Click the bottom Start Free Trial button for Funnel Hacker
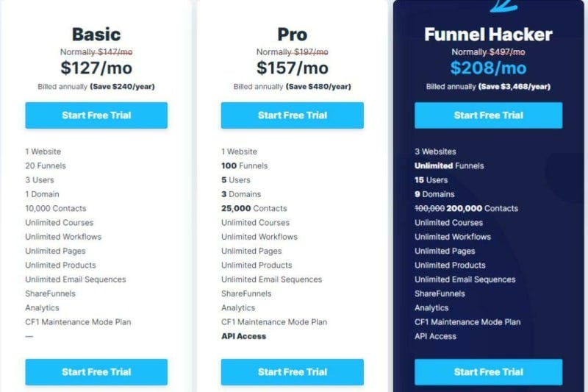The height and width of the screenshot is (392, 588). (x=488, y=371)
